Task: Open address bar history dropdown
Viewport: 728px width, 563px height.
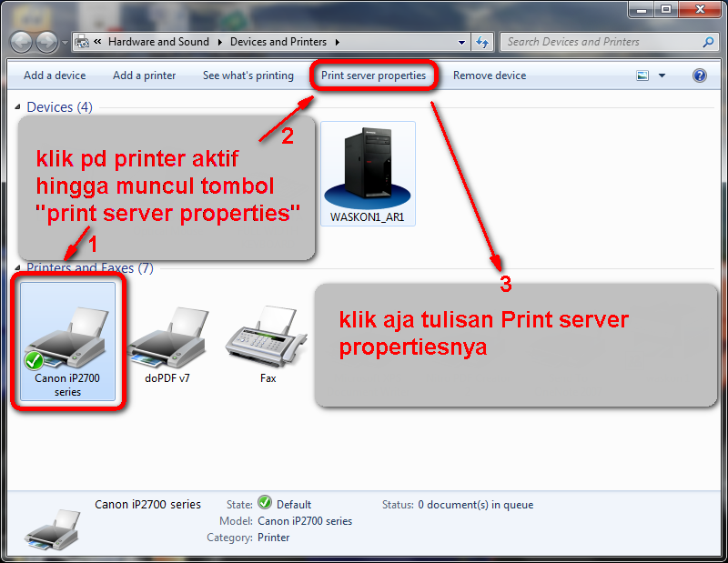Action: (461, 42)
